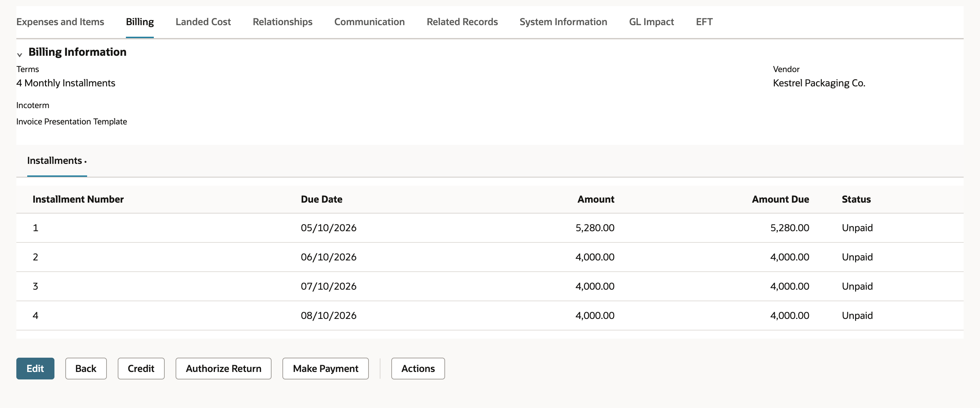Switch to the EFT tab
The height and width of the screenshot is (408, 980).
(x=704, y=22)
